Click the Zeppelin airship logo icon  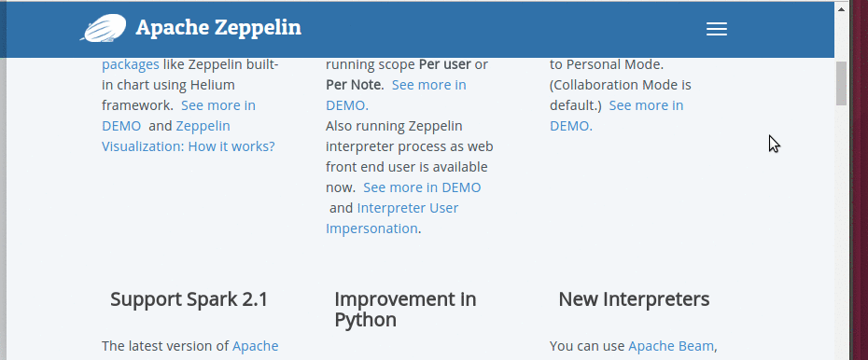pyautogui.click(x=103, y=28)
